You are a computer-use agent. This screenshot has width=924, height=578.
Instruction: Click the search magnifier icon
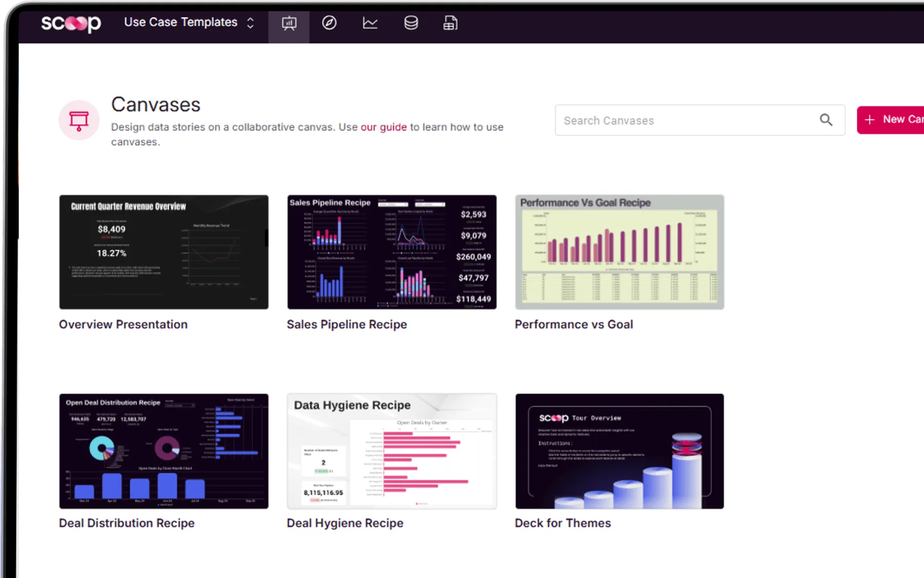point(826,120)
